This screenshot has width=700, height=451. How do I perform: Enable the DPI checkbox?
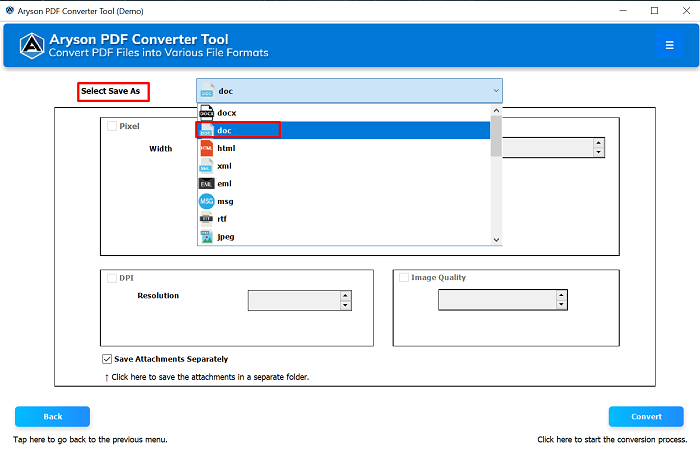112,278
